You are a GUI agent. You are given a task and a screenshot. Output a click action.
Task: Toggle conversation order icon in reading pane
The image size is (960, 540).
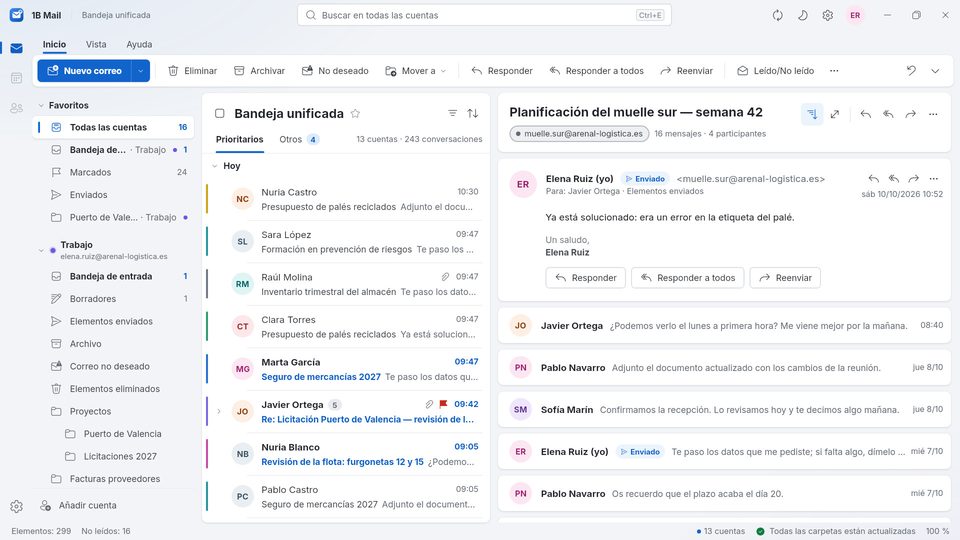coord(812,114)
